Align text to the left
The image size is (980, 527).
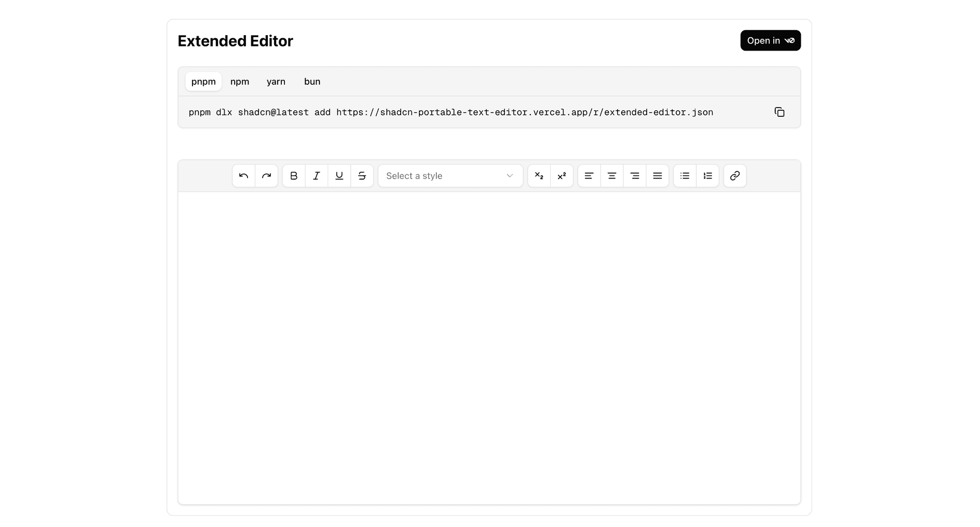[x=589, y=176]
